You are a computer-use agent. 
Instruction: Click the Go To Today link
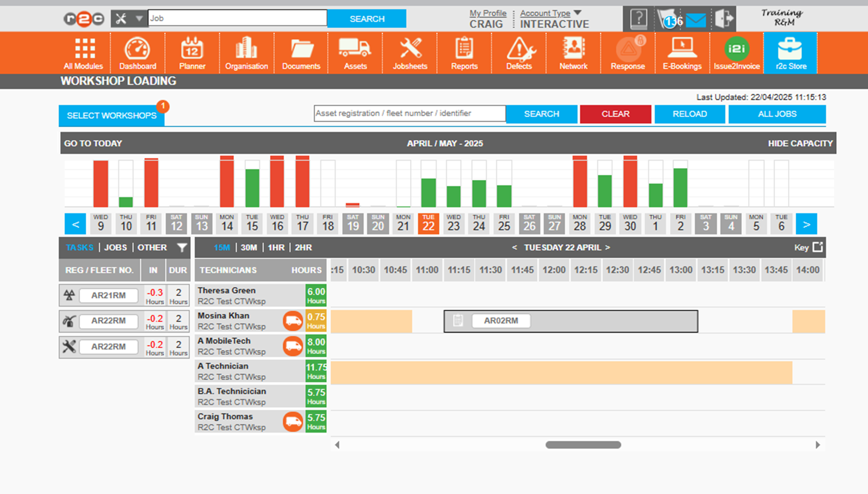(x=93, y=143)
